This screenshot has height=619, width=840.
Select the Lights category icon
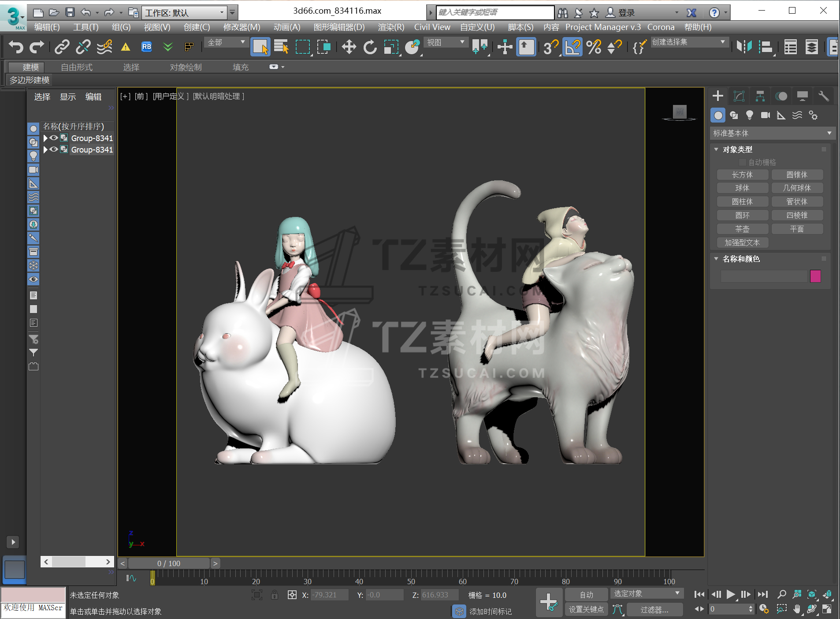[x=749, y=116]
